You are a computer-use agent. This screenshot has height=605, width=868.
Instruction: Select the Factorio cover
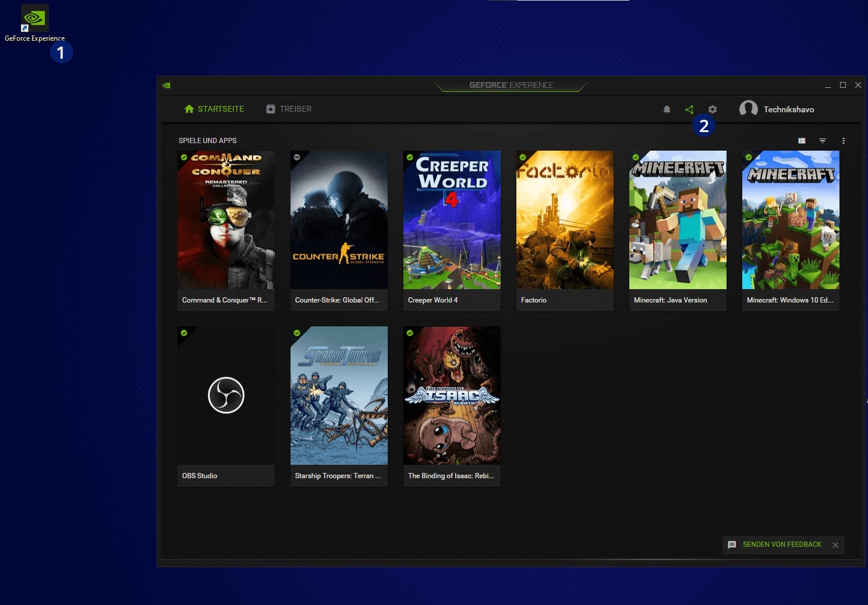point(565,220)
